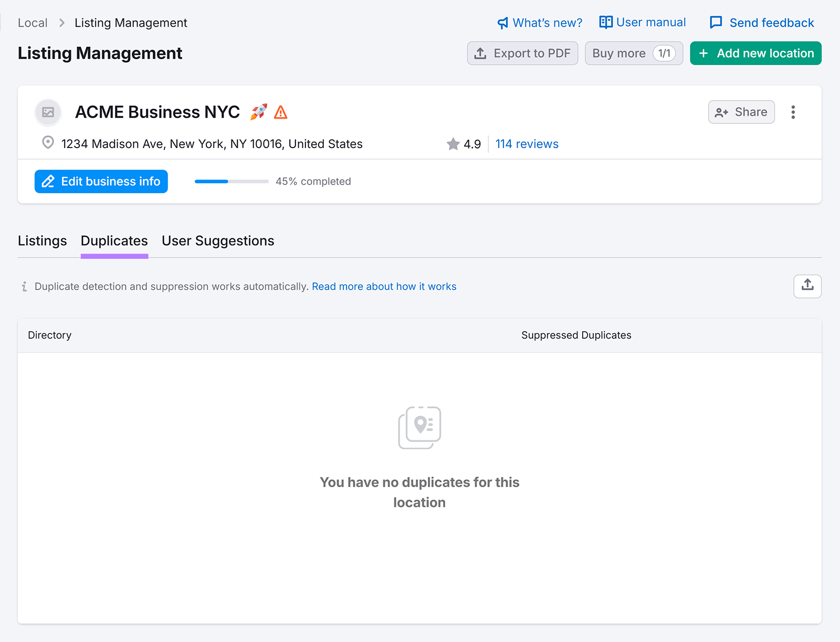The height and width of the screenshot is (642, 840).
Task: Click Export to PDF
Action: (x=522, y=53)
